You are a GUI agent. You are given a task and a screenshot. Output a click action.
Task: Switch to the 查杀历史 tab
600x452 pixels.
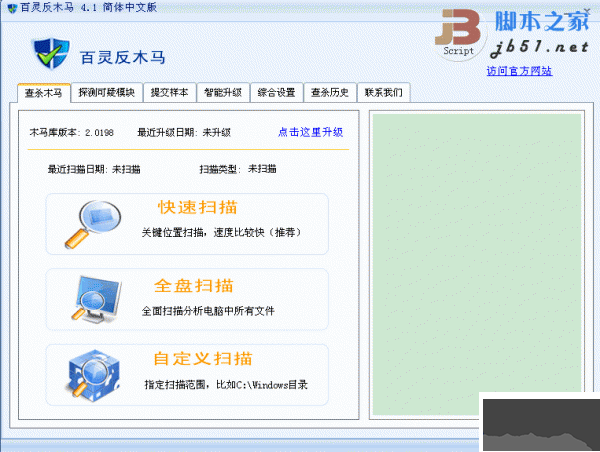pos(329,93)
